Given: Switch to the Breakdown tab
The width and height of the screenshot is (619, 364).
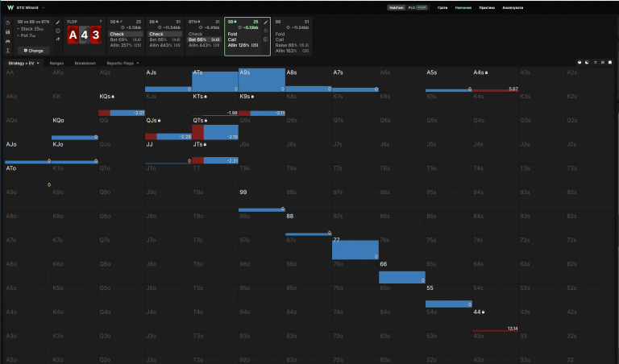Looking at the screenshot, I should (85, 63).
